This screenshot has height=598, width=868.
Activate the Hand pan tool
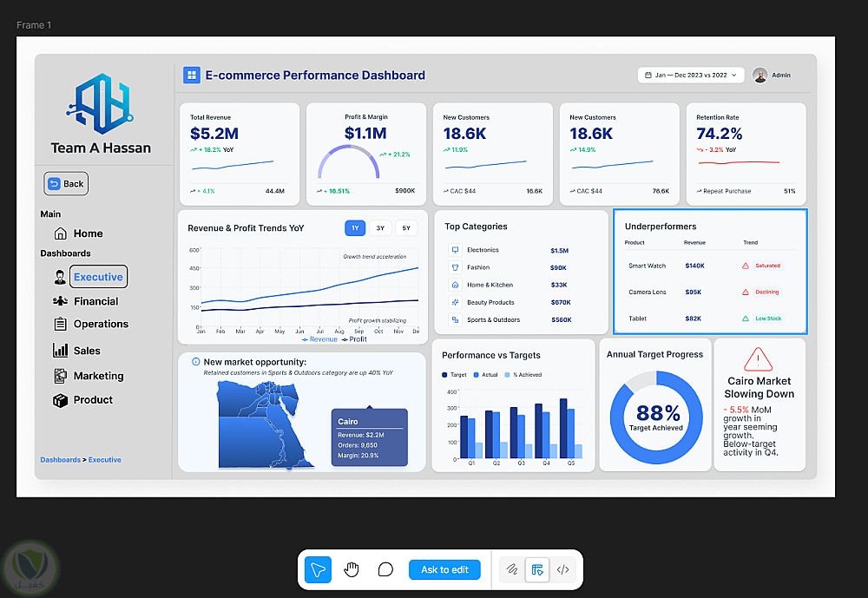pyautogui.click(x=352, y=569)
